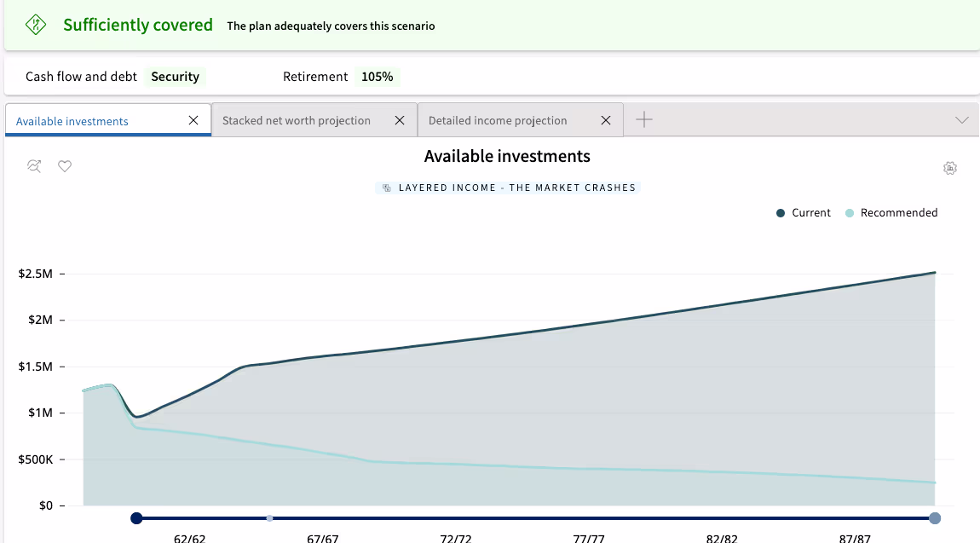
Task: Click the Available investments chart title
Action: [x=507, y=156]
